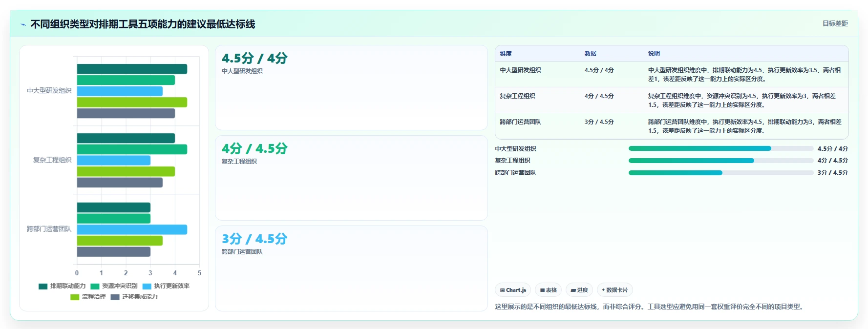Image resolution: width=868 pixels, height=329 pixels.
Task: Toggle the 资源冲突识别 legend label
Action: click(x=120, y=286)
